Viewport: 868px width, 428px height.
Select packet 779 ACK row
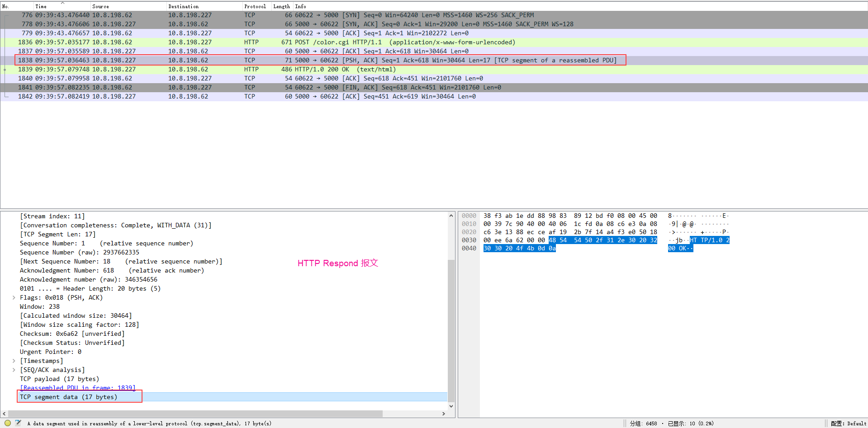click(434, 33)
